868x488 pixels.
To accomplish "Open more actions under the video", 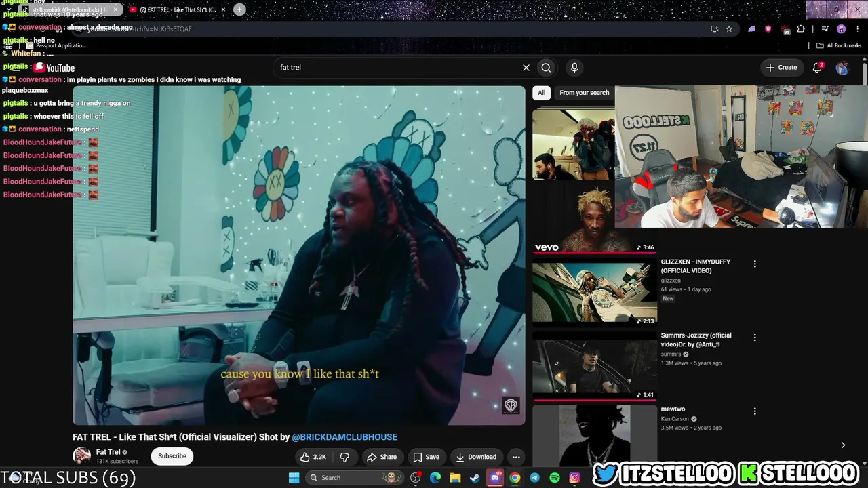I will point(516,457).
